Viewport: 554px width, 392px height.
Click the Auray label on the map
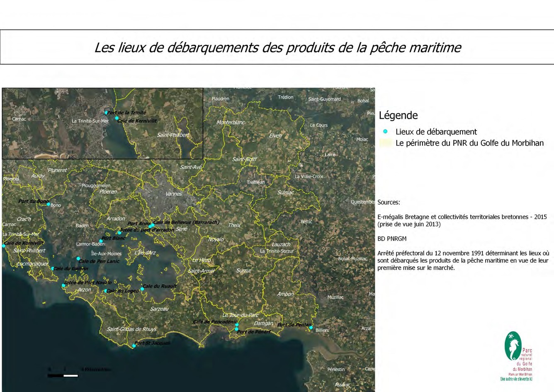point(38,176)
